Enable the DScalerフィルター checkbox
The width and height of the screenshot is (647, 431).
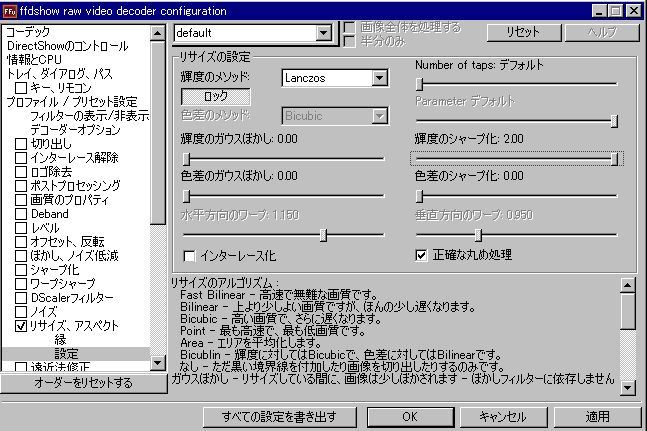[21, 298]
